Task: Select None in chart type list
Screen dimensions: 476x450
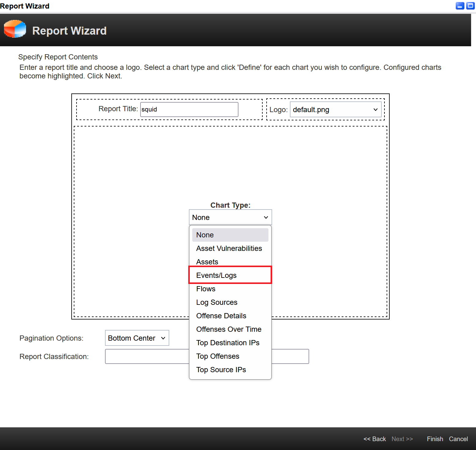Action: (x=230, y=235)
